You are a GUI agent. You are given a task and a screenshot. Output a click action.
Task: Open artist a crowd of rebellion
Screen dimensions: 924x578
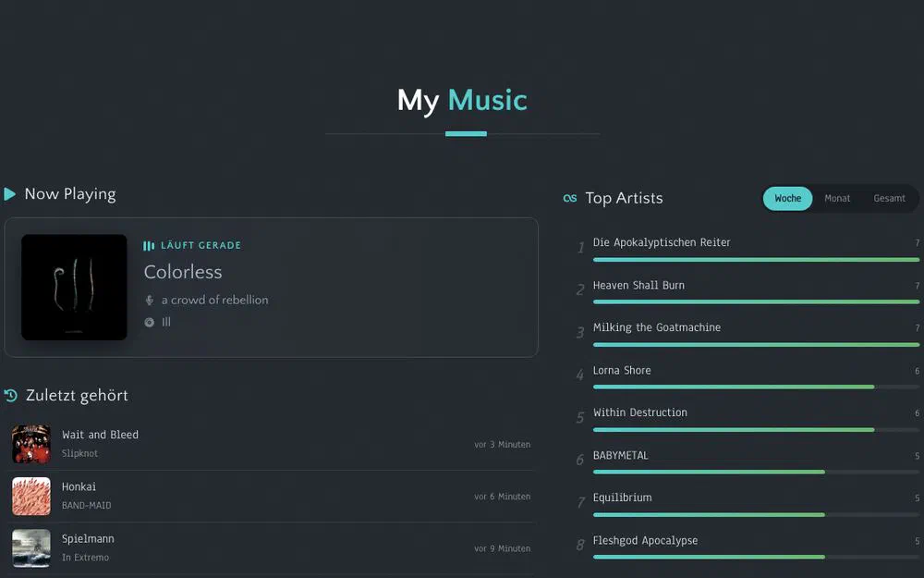(214, 301)
